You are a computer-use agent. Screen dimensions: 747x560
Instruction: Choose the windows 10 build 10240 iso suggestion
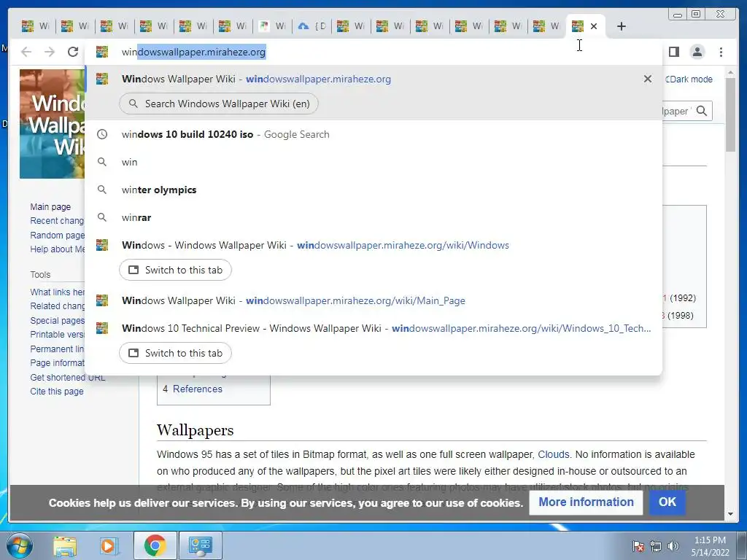coord(373,134)
